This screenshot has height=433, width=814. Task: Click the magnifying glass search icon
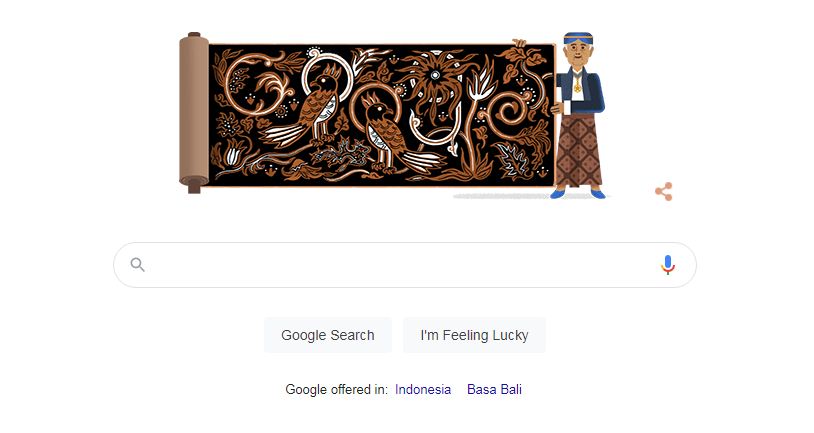click(x=138, y=265)
